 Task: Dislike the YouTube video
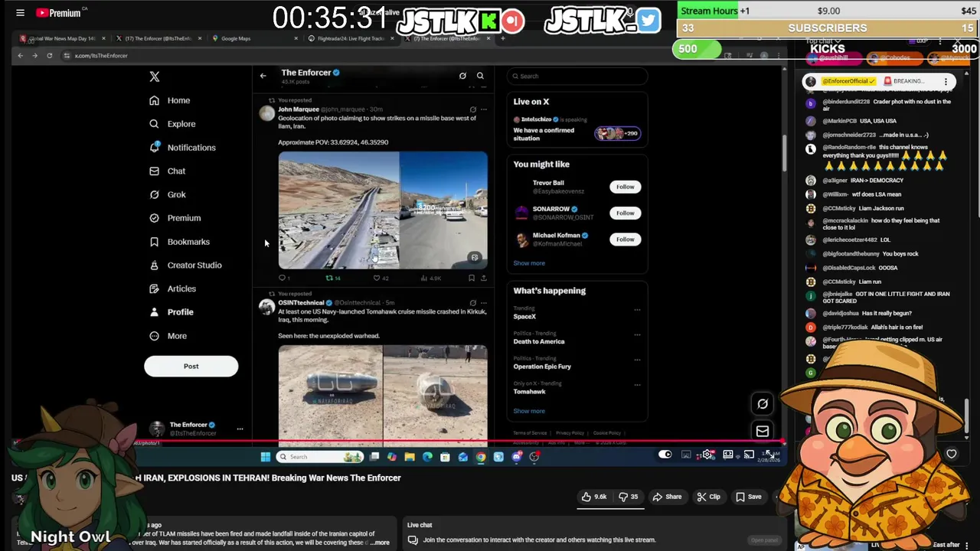coord(628,497)
